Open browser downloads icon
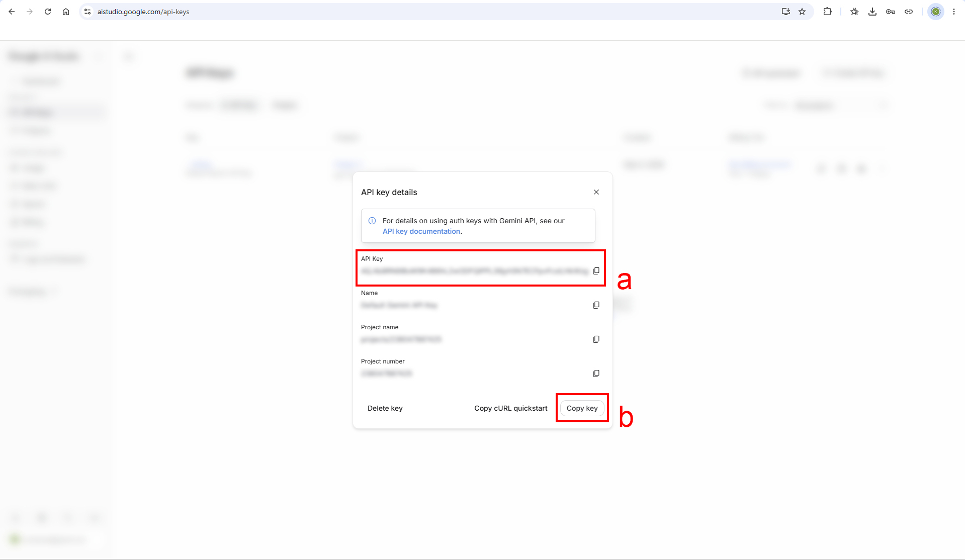The width and height of the screenshot is (965, 560). point(872,12)
